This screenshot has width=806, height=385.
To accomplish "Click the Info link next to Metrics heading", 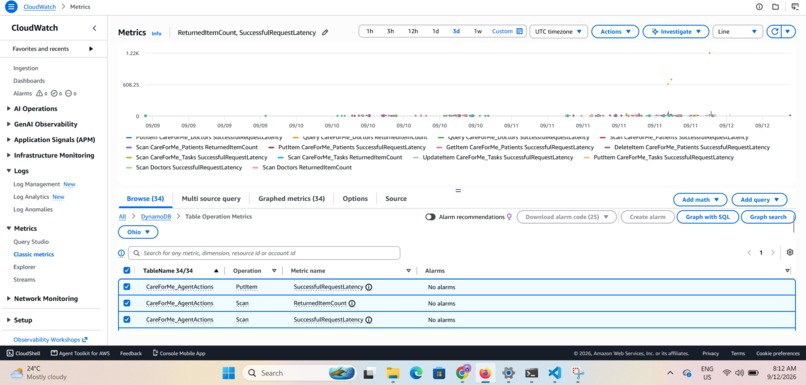I will [x=156, y=33].
